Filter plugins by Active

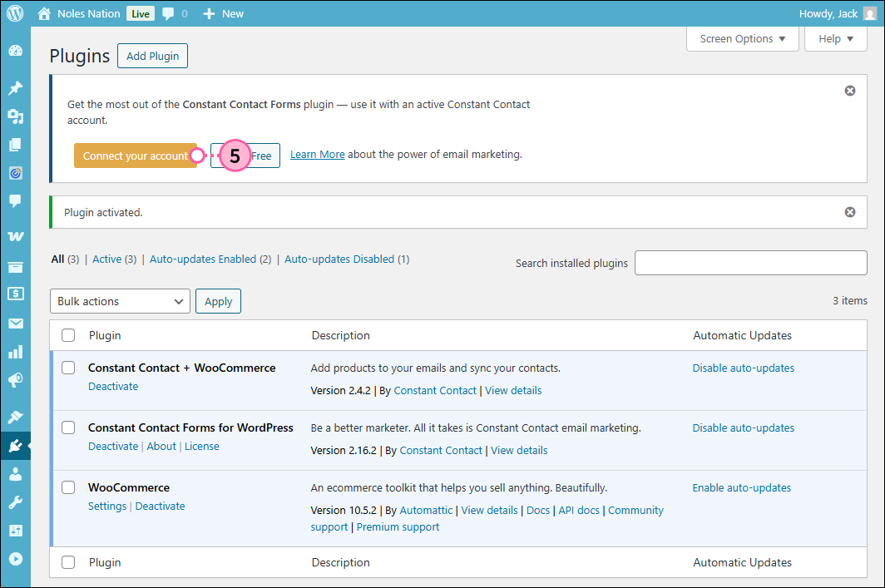[108, 259]
